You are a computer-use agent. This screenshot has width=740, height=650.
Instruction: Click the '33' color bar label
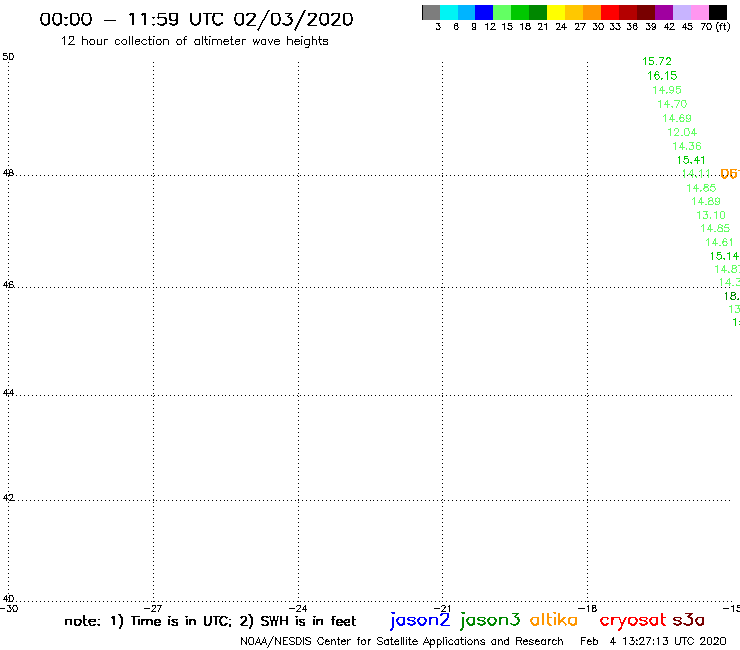[615, 27]
